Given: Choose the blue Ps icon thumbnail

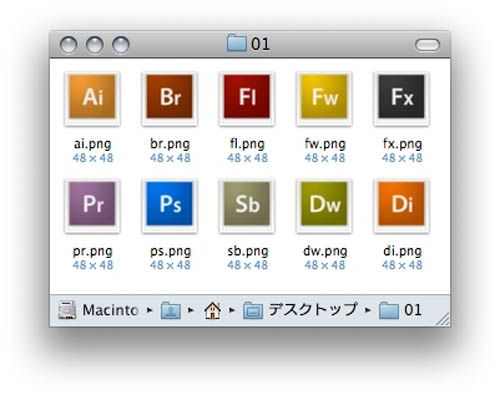Looking at the screenshot, I should coord(170,205).
